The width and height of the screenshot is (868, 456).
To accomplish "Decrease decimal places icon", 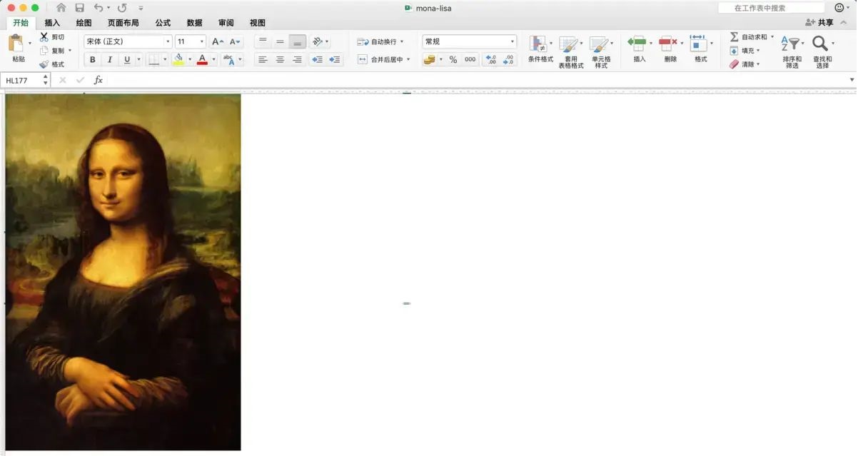I will coord(508,60).
